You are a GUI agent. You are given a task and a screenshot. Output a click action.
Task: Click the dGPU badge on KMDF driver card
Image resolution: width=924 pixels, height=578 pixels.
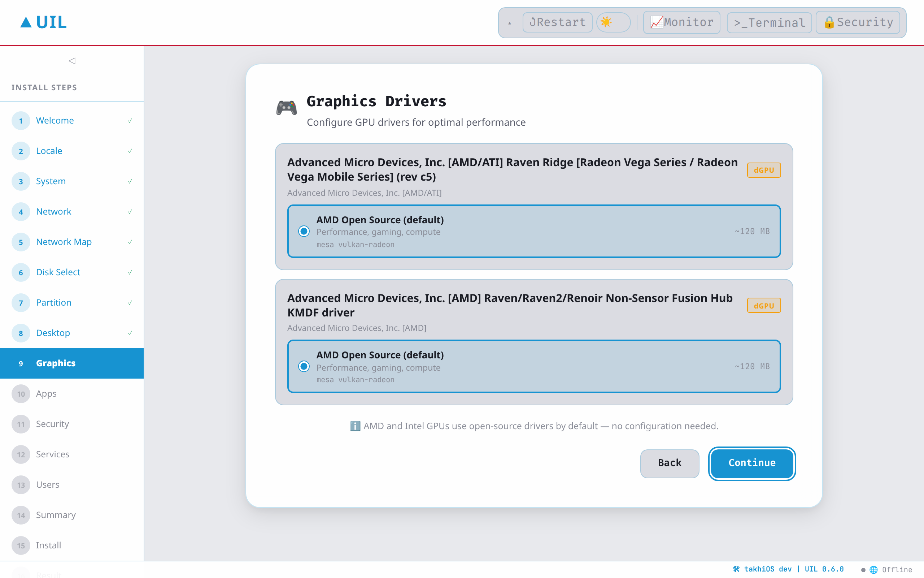pyautogui.click(x=764, y=306)
